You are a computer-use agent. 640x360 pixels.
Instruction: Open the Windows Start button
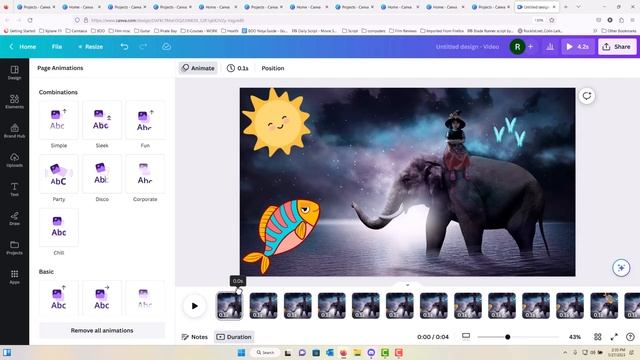[241, 352]
